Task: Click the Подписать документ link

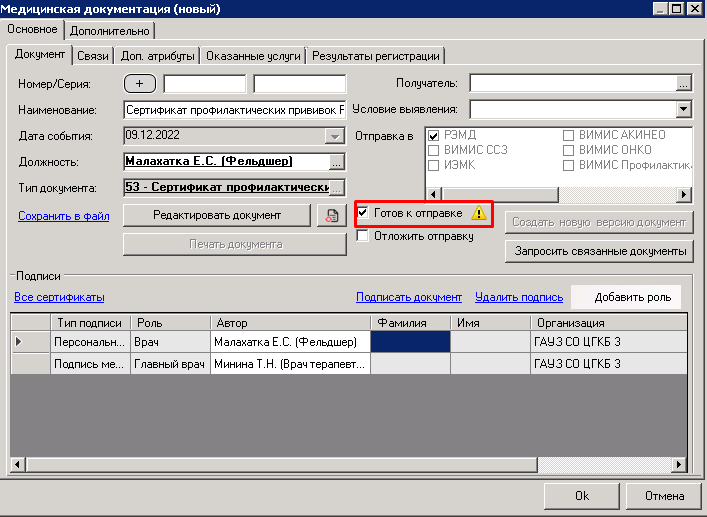Action: [408, 297]
